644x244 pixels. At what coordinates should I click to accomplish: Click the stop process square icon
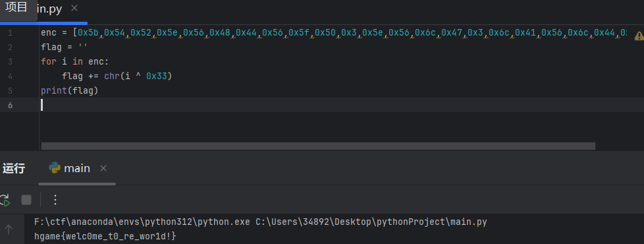(26, 200)
